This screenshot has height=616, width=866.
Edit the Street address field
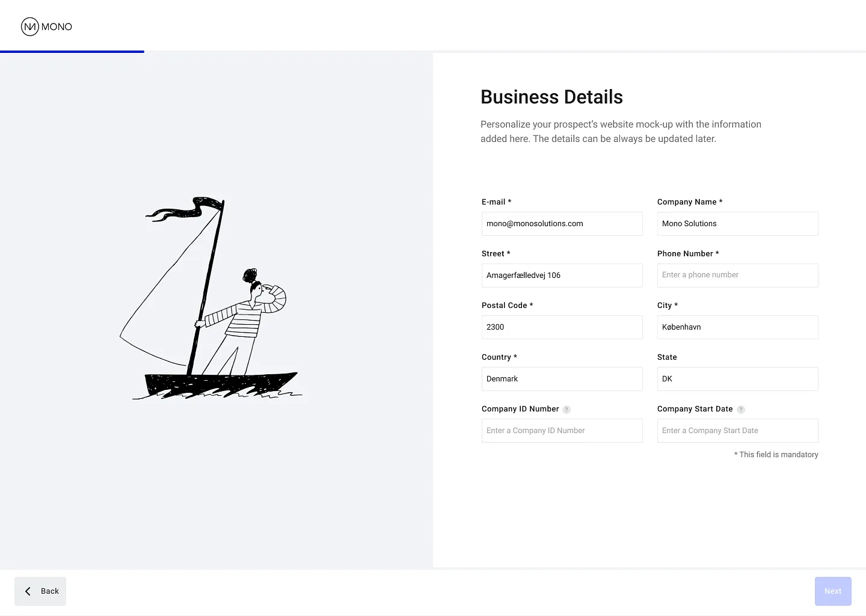(562, 276)
